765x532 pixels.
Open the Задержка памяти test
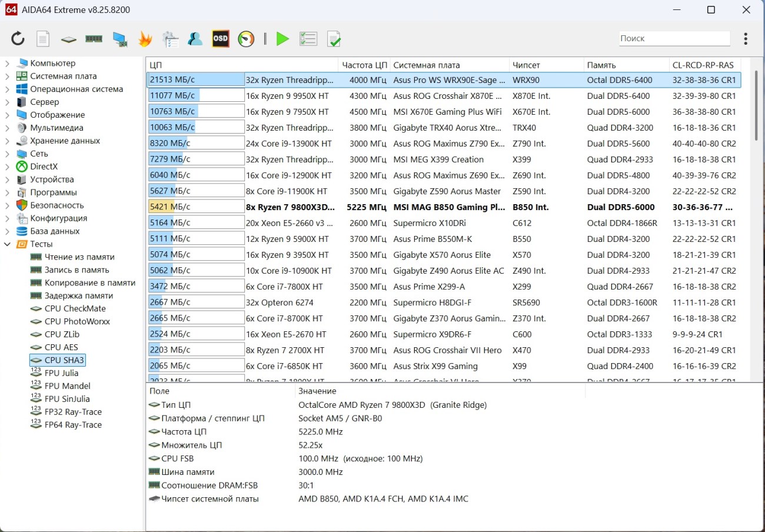tap(79, 296)
